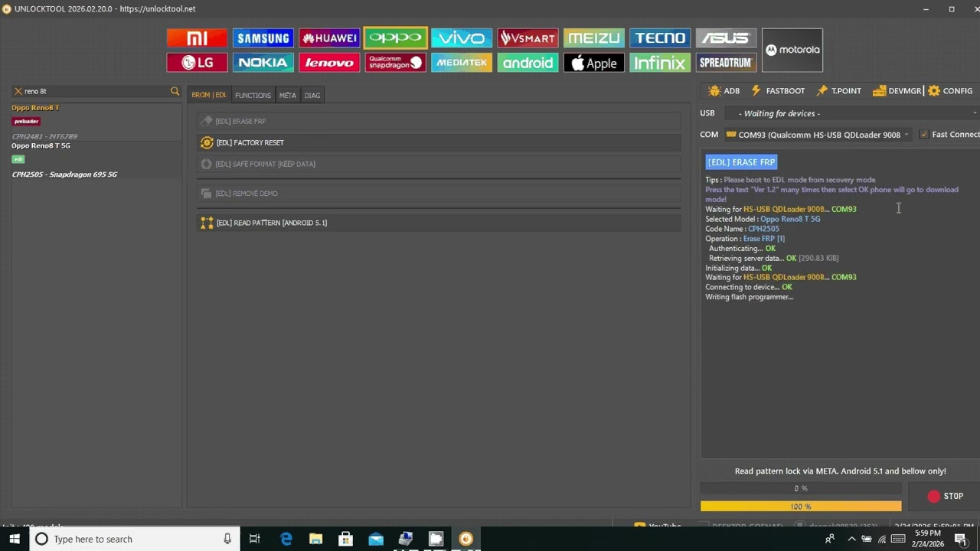Click [EDL] READ PATTERN [ANDROID 5.1]
The width and height of the screenshot is (980, 551).
tap(438, 223)
